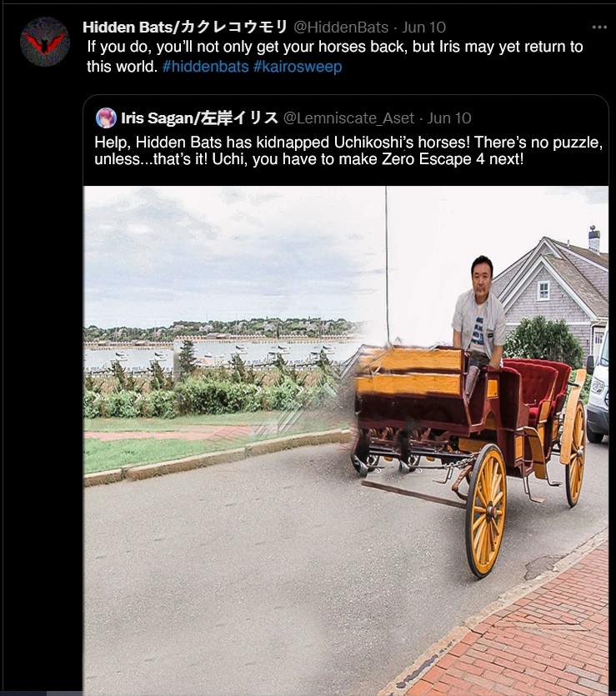Image resolution: width=616 pixels, height=696 pixels.
Task: Click the quoted tweet text about kidnapped horses
Action: pyautogui.click(x=348, y=151)
